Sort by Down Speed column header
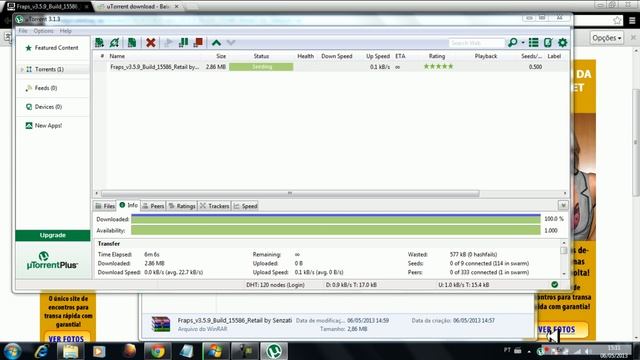Viewport: 640px width, 360px height. tap(337, 56)
